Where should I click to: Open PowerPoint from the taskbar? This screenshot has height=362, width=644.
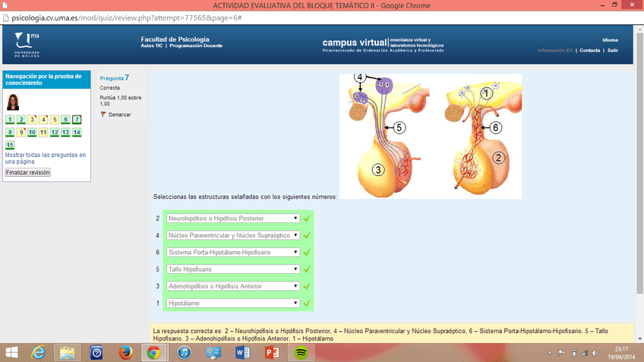pos(272,352)
